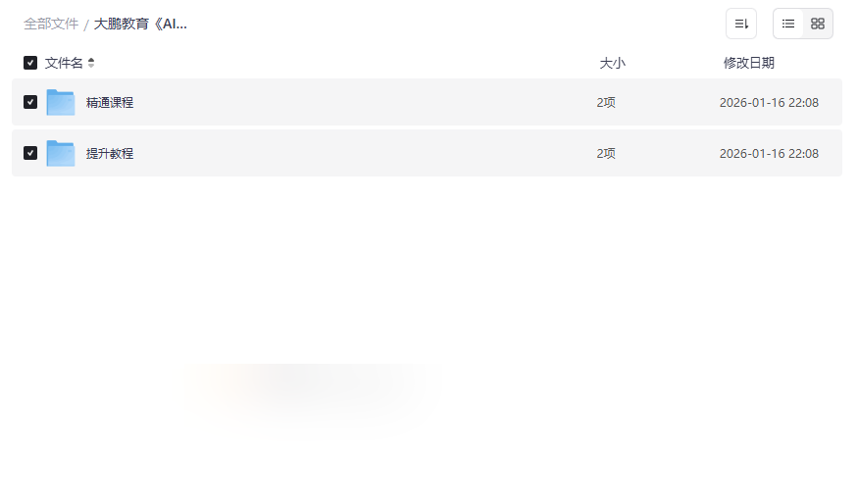Go back to 全部文件 in breadcrumb
The width and height of the screenshot is (857, 504).
point(51,24)
